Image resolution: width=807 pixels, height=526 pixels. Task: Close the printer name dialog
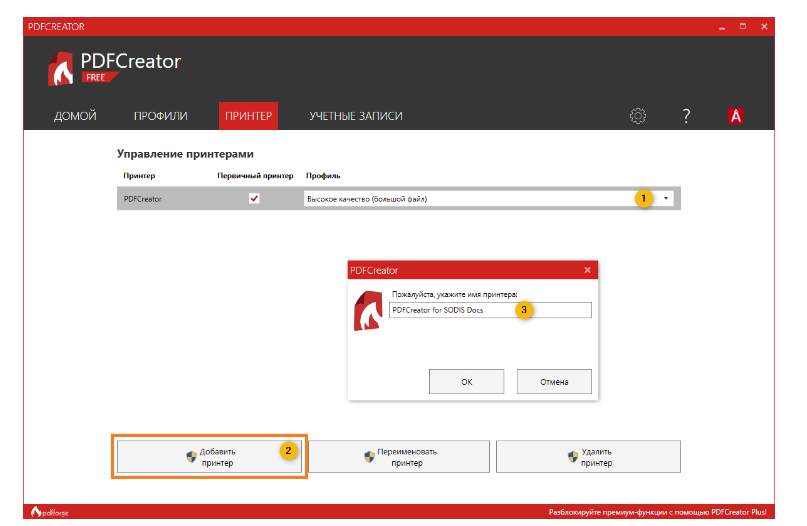[x=587, y=270]
